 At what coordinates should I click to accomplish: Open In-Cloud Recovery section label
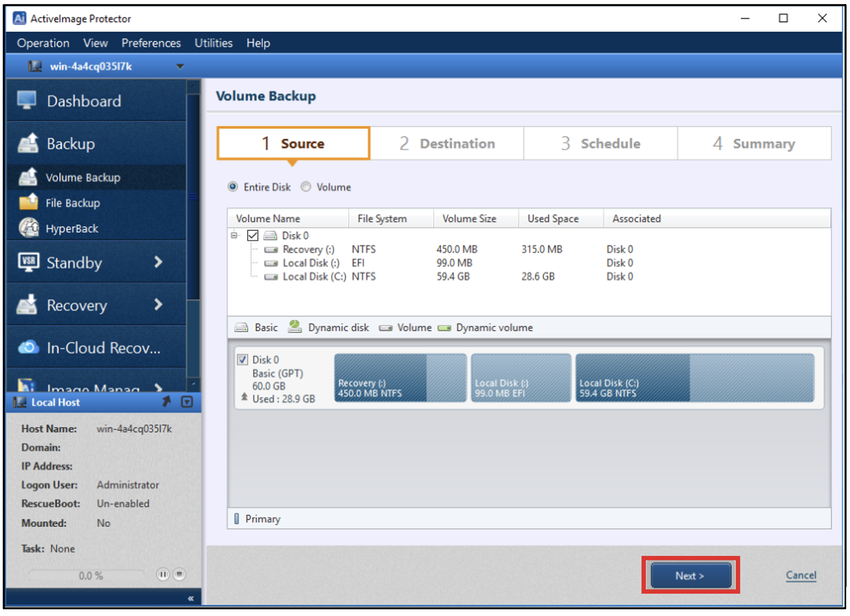pyautogui.click(x=104, y=348)
